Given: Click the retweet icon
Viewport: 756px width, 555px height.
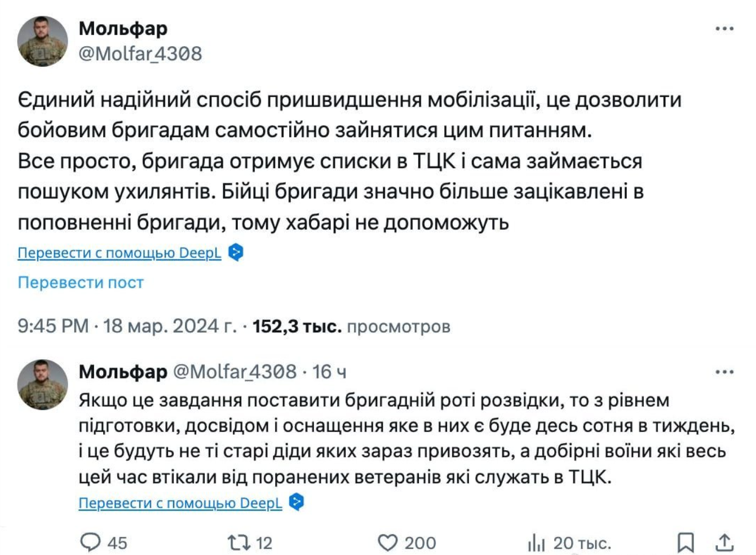Looking at the screenshot, I should coord(238,542).
